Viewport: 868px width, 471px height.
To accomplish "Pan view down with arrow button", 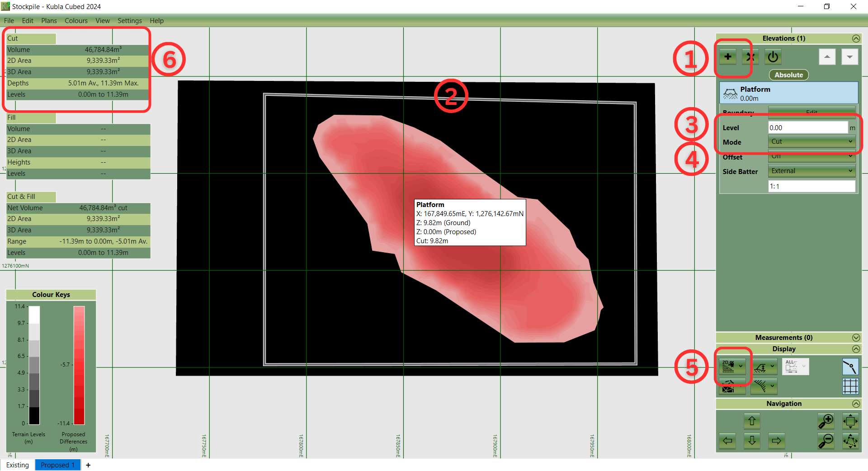I will tap(752, 441).
